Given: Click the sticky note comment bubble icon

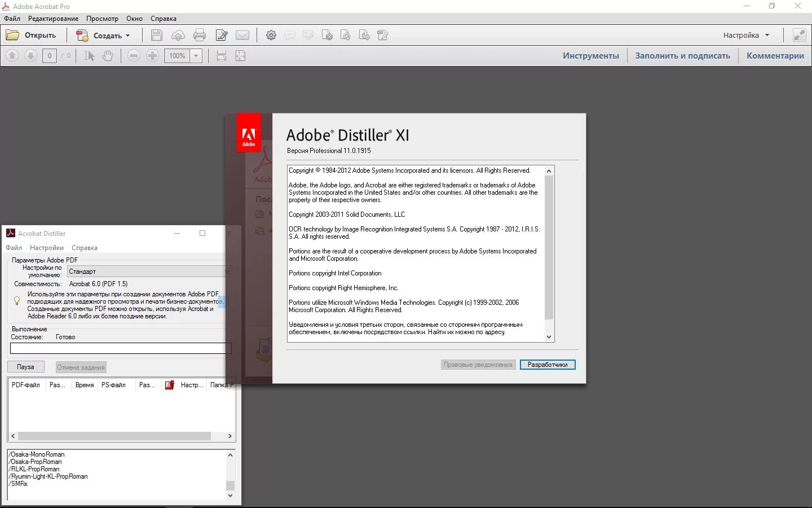Looking at the screenshot, I should 290,35.
